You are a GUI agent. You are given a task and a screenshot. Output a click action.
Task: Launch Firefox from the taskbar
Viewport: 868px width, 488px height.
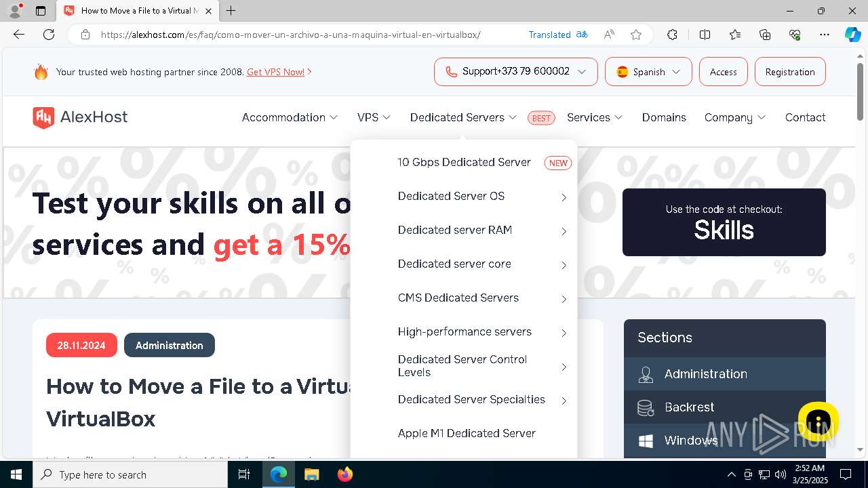point(345,474)
